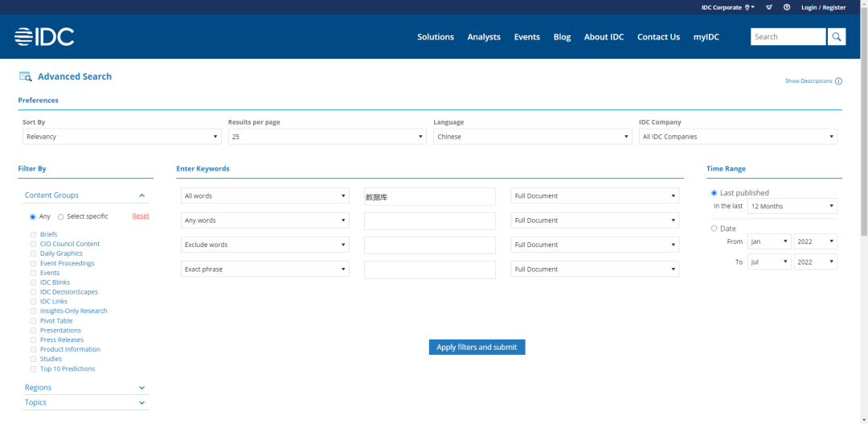Open the 12 Months time range dropdown

[x=792, y=206]
